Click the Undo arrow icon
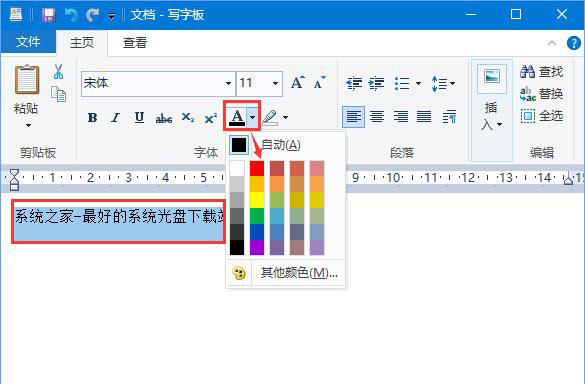The image size is (585, 384). point(71,15)
